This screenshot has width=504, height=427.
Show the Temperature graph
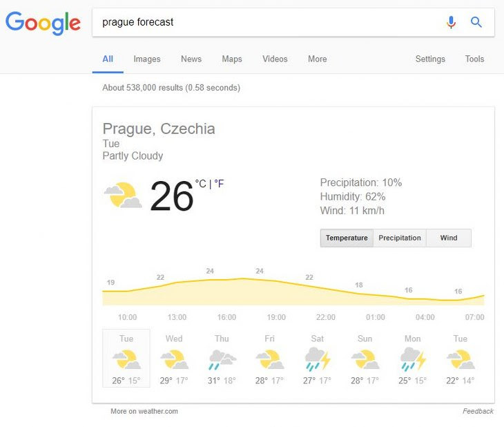[347, 238]
